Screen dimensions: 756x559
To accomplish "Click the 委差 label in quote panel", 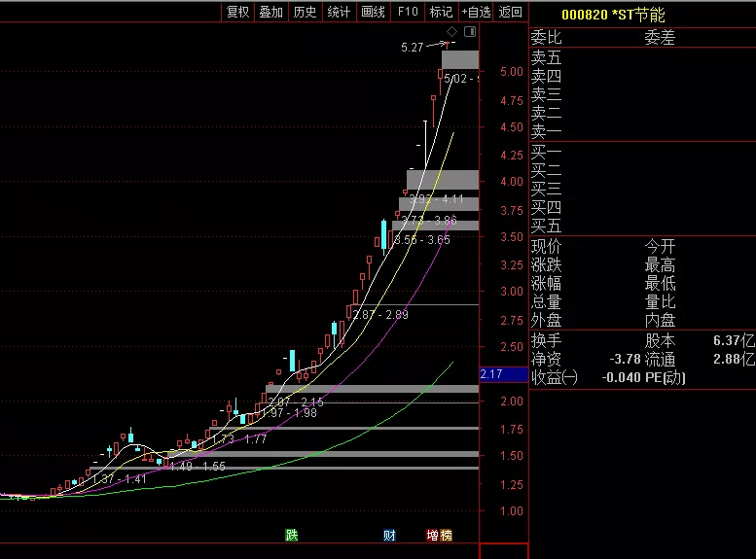I will tap(660, 38).
